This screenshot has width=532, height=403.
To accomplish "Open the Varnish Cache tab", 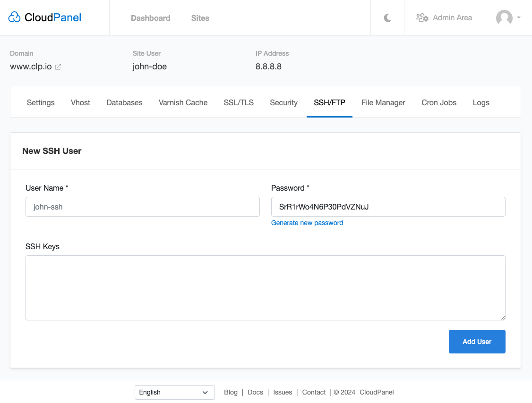I will pyautogui.click(x=183, y=102).
